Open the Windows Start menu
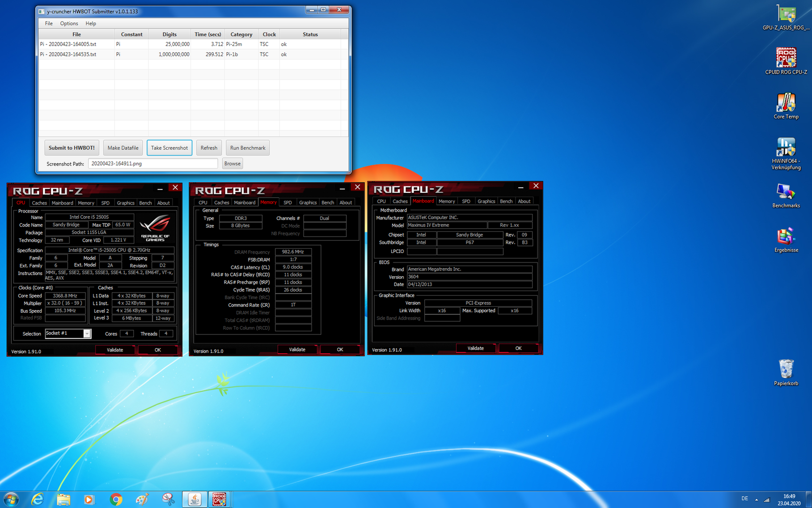812x508 pixels. [x=11, y=499]
